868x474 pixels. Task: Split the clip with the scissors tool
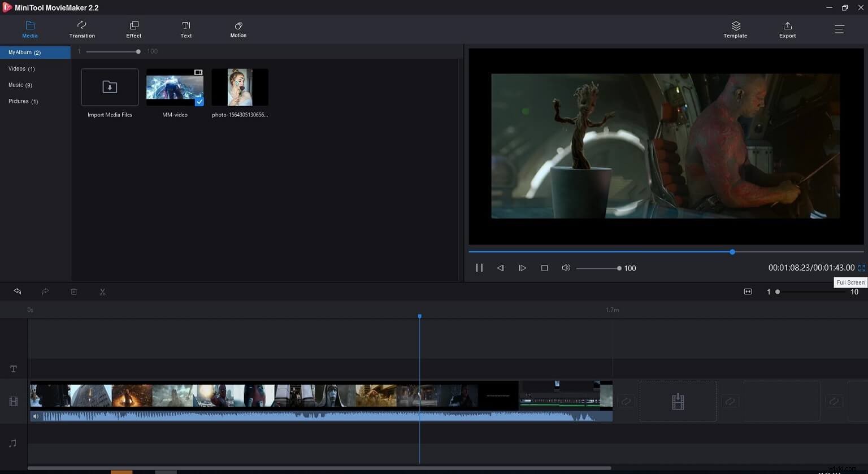tap(102, 292)
